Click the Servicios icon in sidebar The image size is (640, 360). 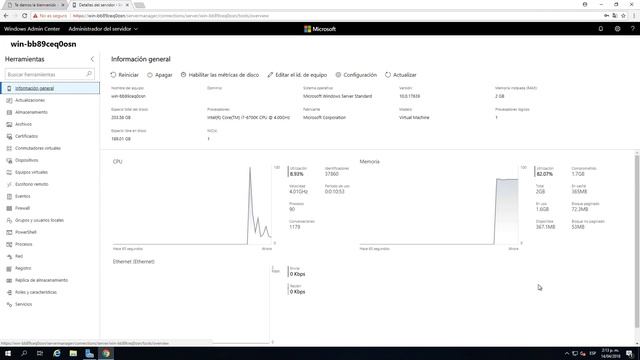pyautogui.click(x=9, y=304)
